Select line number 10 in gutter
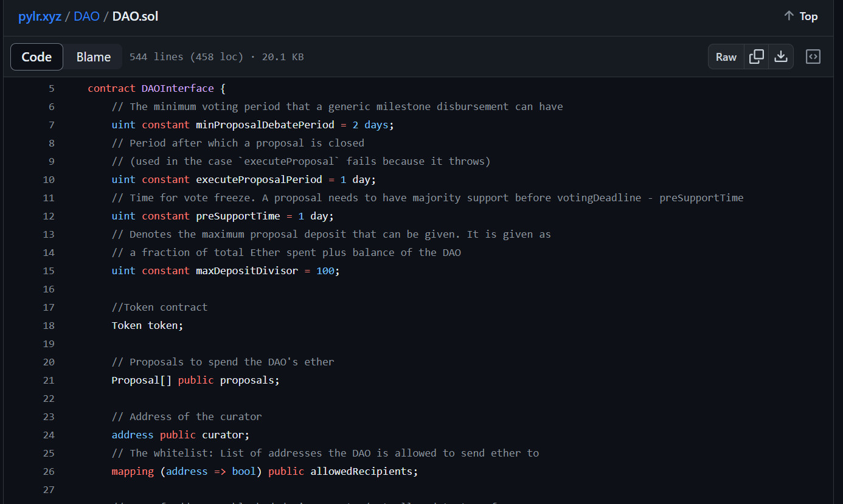Viewport: 843px width, 504px height. (49, 180)
